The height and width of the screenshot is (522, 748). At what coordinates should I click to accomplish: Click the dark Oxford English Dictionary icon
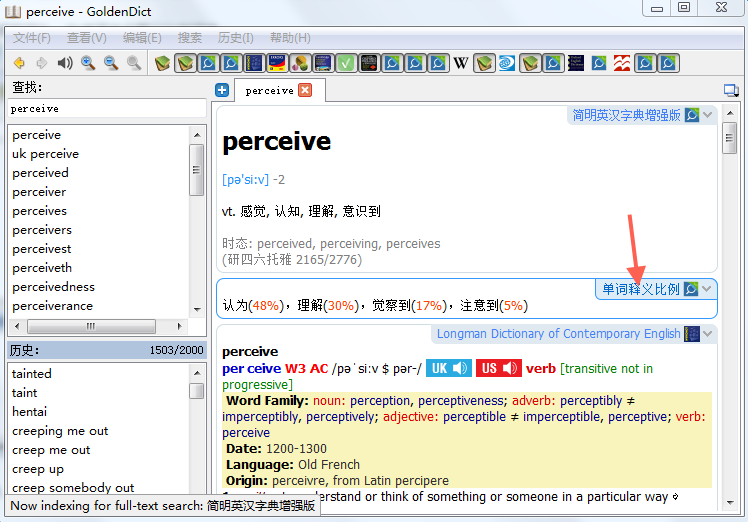pyautogui.click(x=576, y=63)
